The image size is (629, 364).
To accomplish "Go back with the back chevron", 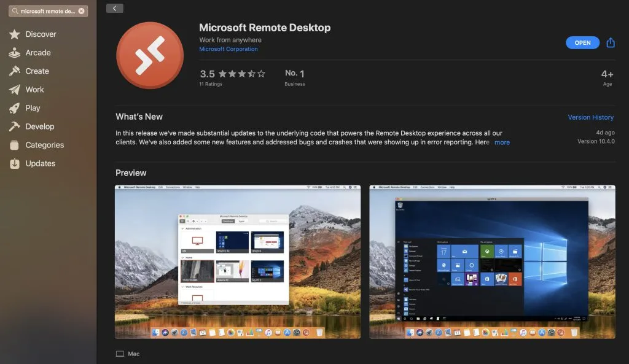I will pyautogui.click(x=115, y=9).
